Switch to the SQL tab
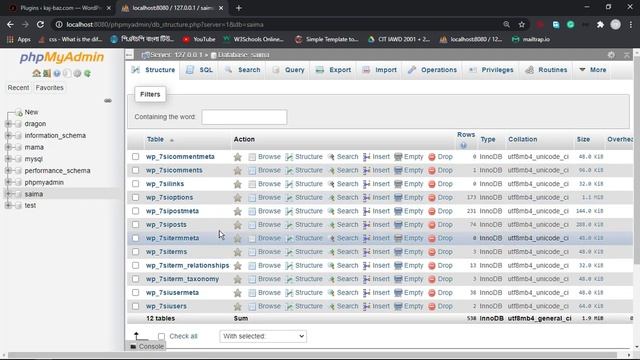The height and width of the screenshot is (360, 640). point(200,70)
